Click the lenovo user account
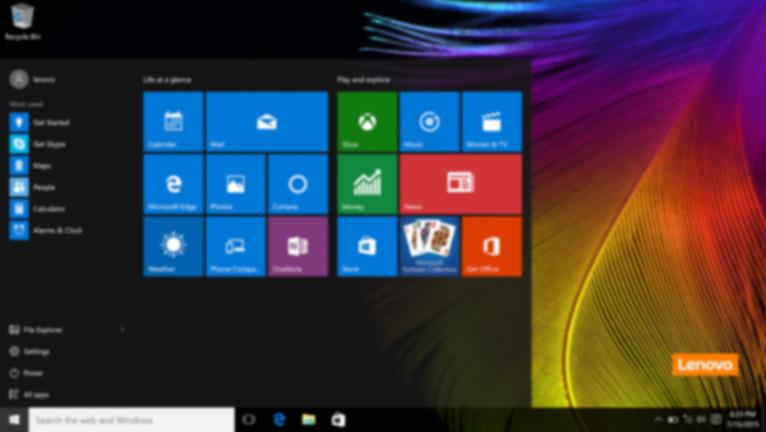The width and height of the screenshot is (766, 432). (x=33, y=79)
